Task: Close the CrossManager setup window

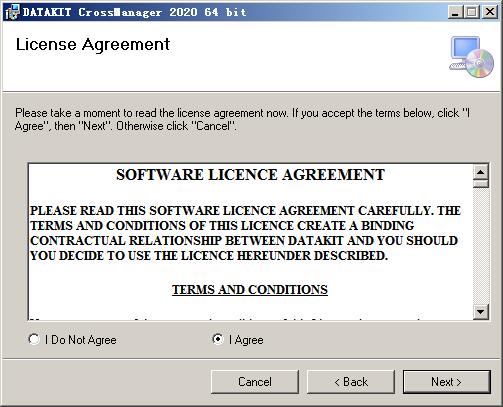Action: pyautogui.click(x=490, y=12)
